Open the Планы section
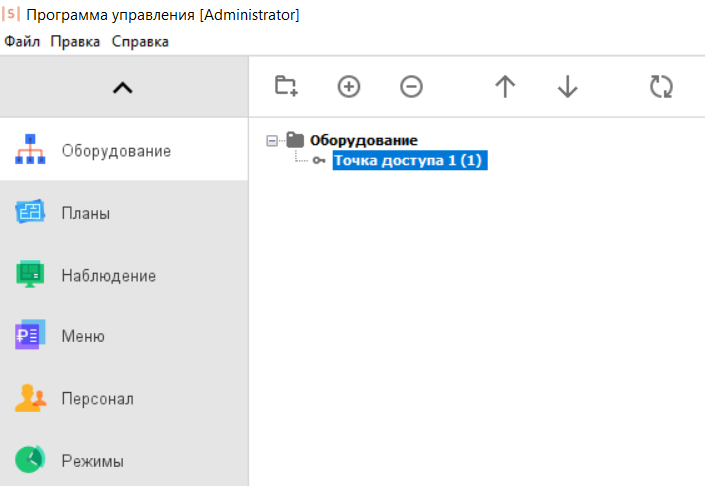 (x=124, y=213)
